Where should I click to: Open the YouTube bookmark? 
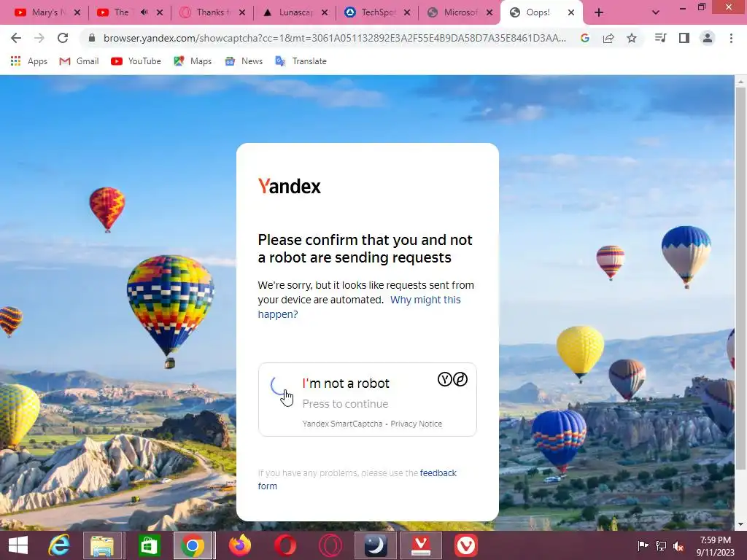point(136,61)
